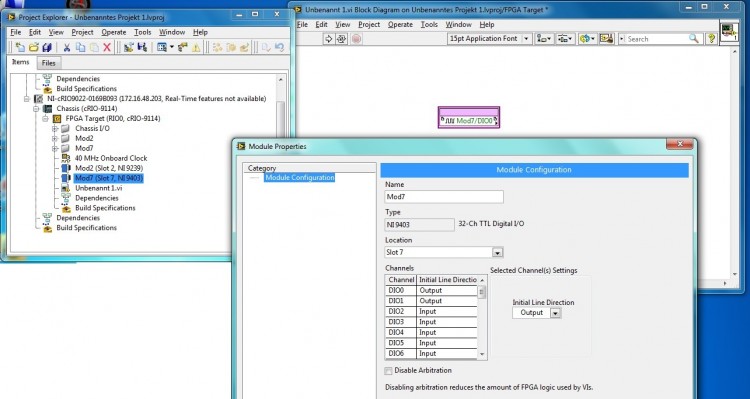Click the Clean Up Diagram icon

pos(607,39)
